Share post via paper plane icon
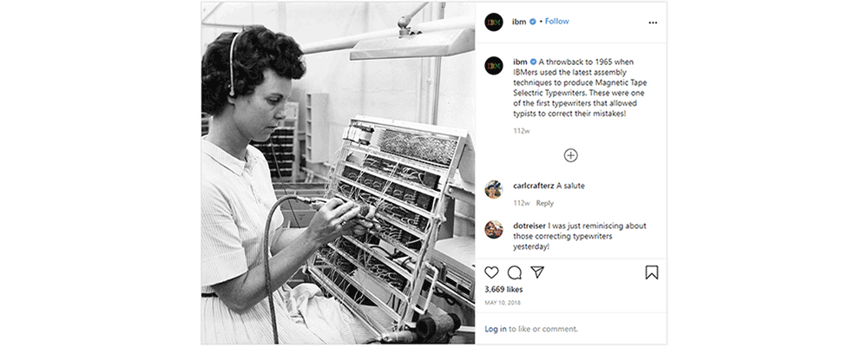 coord(537,272)
